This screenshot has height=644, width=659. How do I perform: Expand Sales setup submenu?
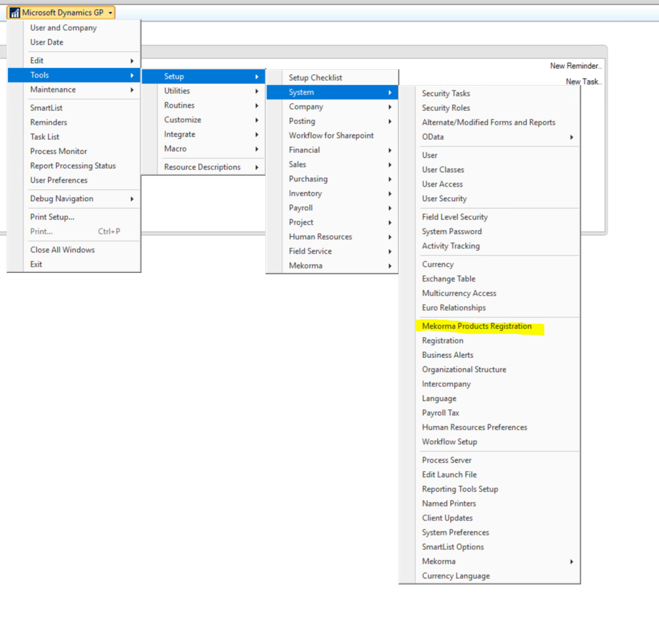pos(332,164)
